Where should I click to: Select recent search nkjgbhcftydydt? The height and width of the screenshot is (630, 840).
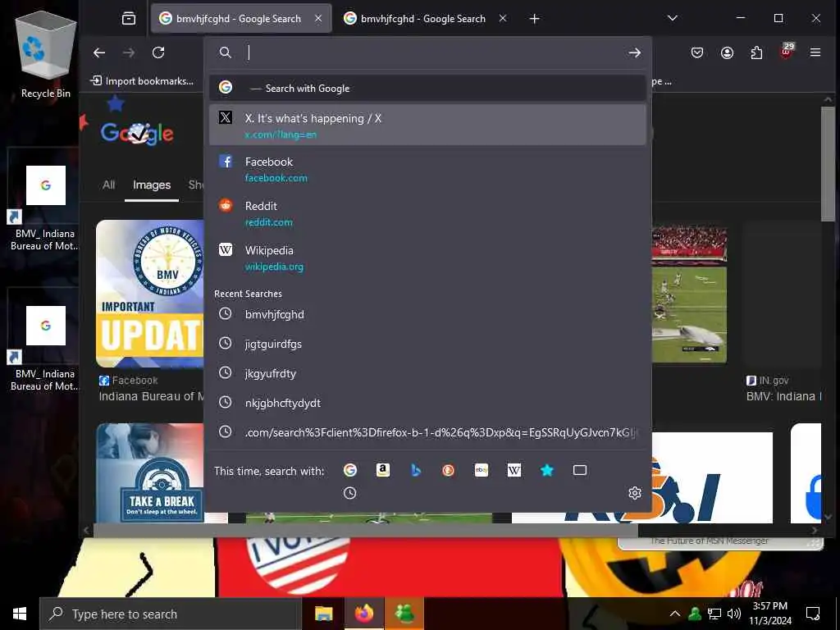pyautogui.click(x=427, y=403)
